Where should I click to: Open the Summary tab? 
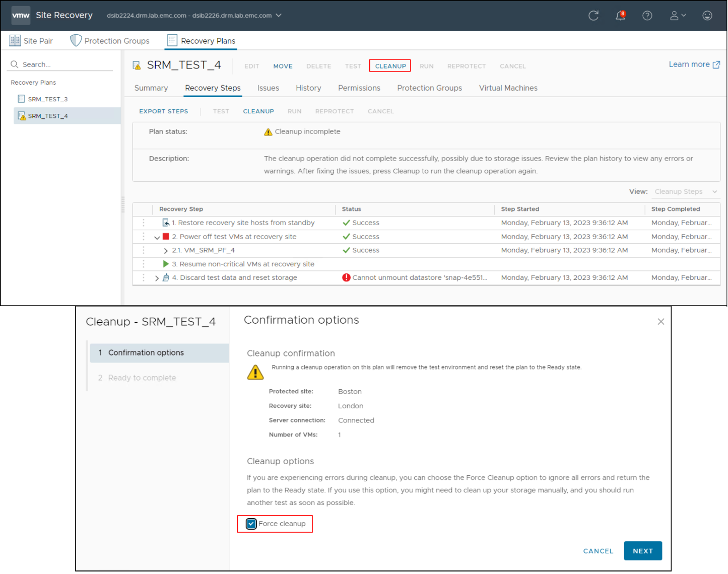(151, 88)
